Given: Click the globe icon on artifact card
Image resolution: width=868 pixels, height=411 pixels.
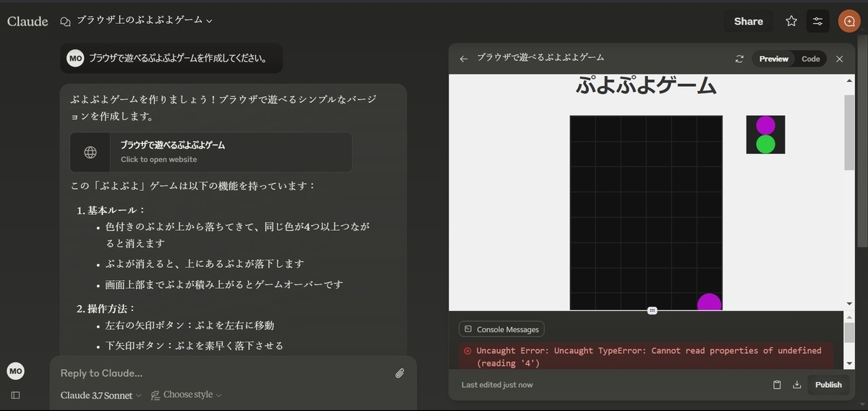Looking at the screenshot, I should 90,152.
